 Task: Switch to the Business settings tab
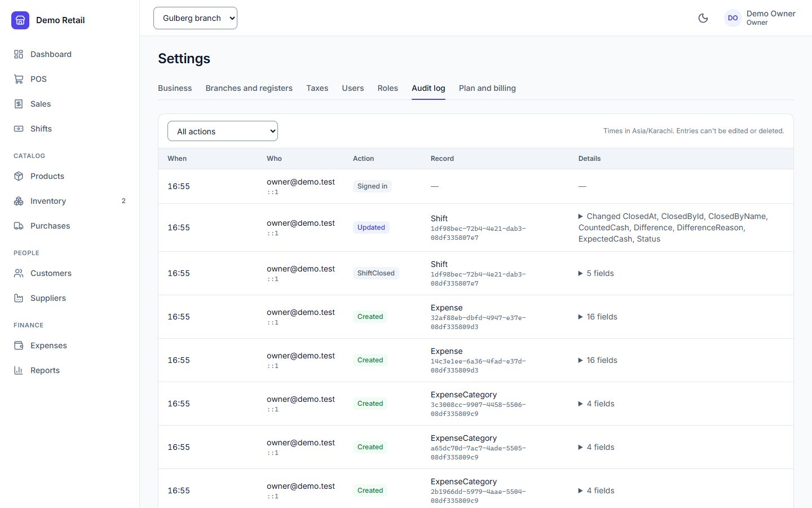click(175, 88)
